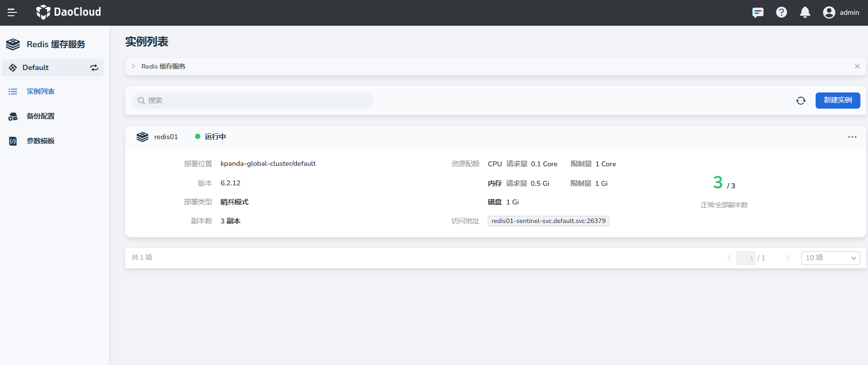Click the admin user avatar
868x365 pixels.
[x=829, y=12]
